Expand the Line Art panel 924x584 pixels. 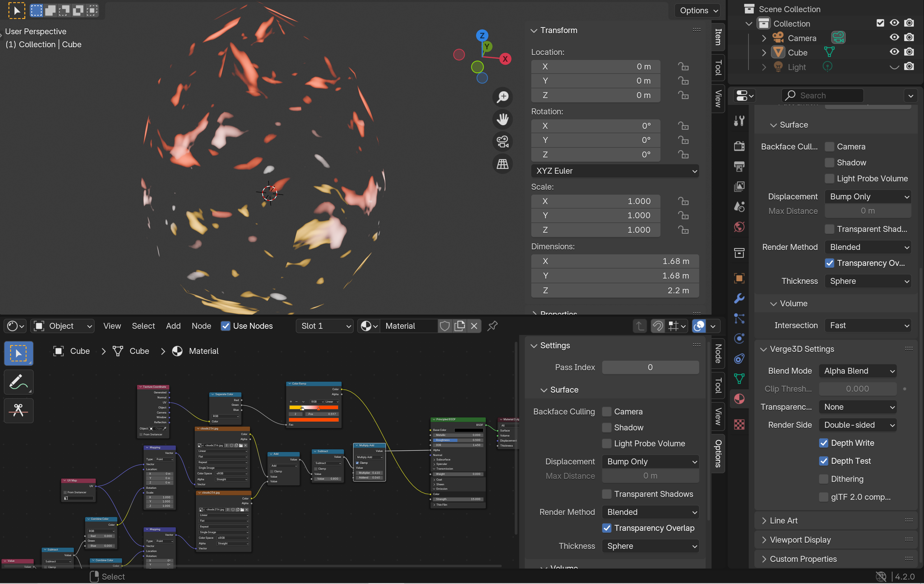pyautogui.click(x=784, y=520)
